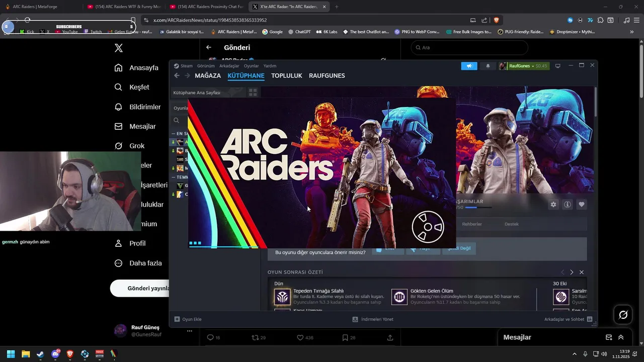Open Daha fazla menu in X
Viewport: 644px width, 362px height.
[x=138, y=263]
